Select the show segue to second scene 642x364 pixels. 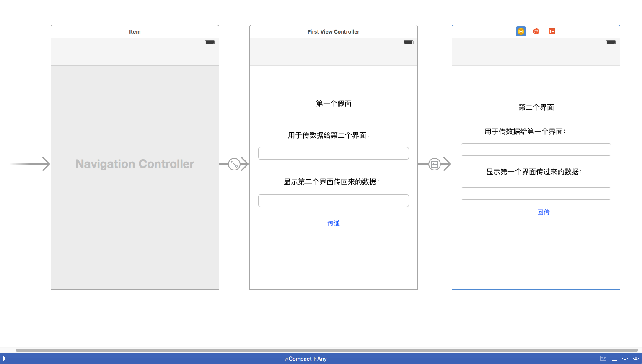pos(435,164)
